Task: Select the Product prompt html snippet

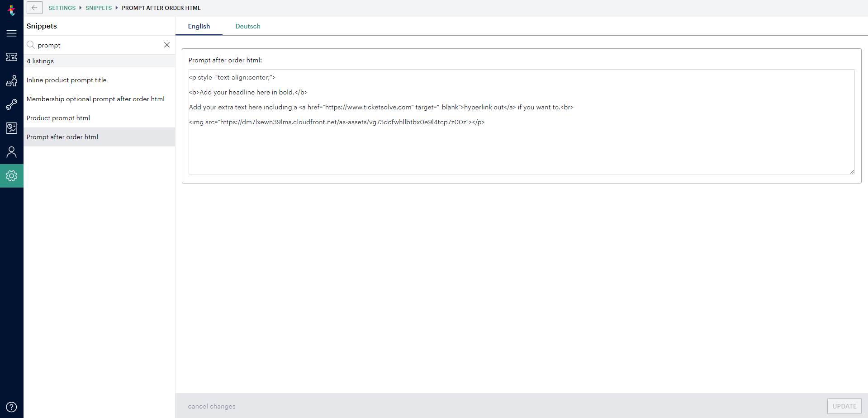Action: pos(58,118)
